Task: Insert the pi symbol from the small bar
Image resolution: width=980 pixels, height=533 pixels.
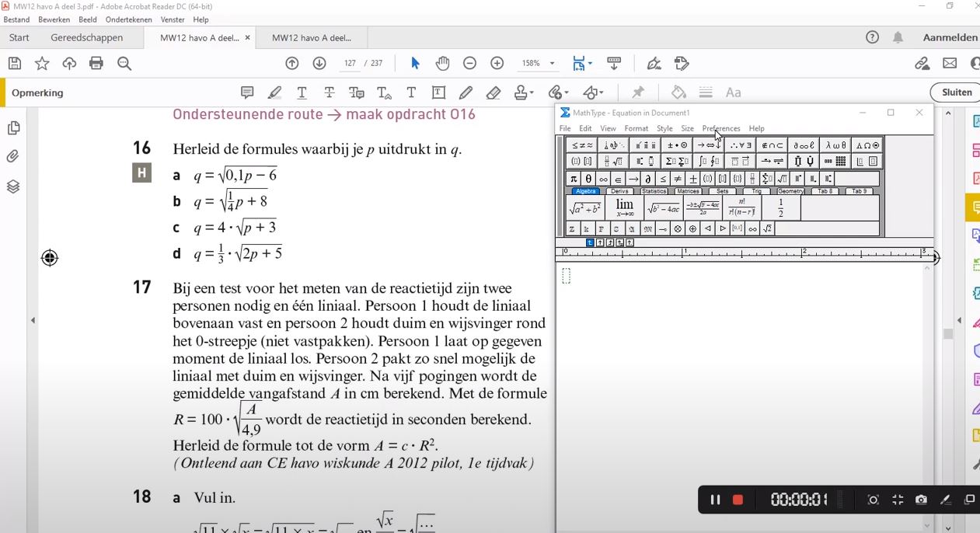Action: (x=574, y=179)
